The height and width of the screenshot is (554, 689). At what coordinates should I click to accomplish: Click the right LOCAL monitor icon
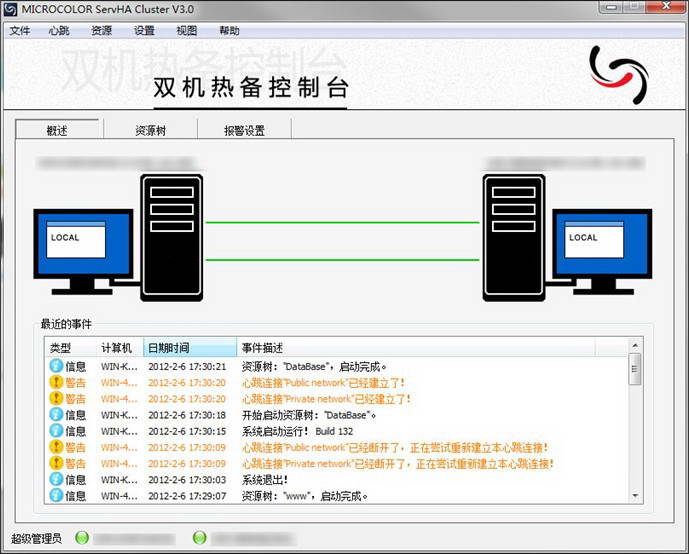602,252
